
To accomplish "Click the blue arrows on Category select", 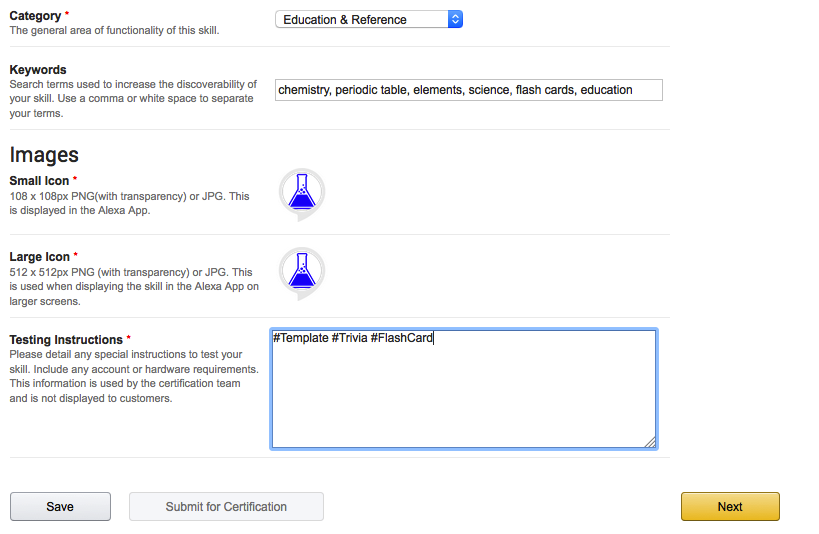I will (455, 19).
